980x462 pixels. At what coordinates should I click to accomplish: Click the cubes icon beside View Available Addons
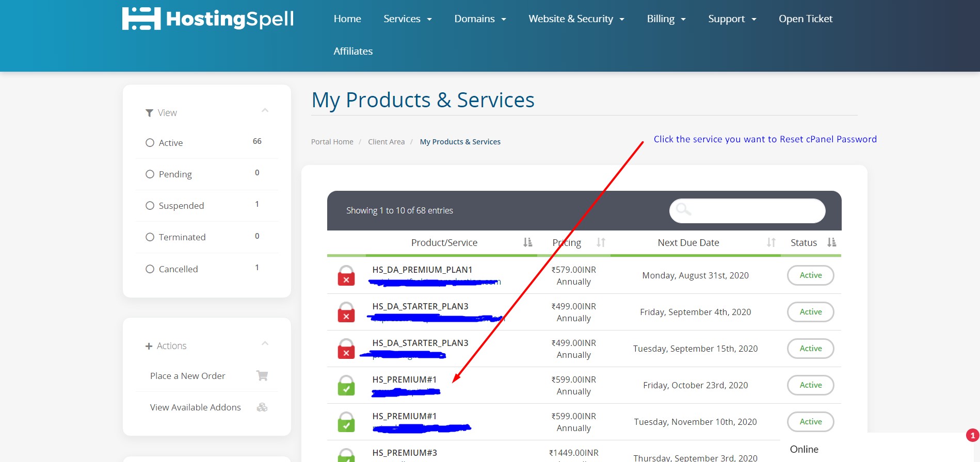(x=262, y=407)
